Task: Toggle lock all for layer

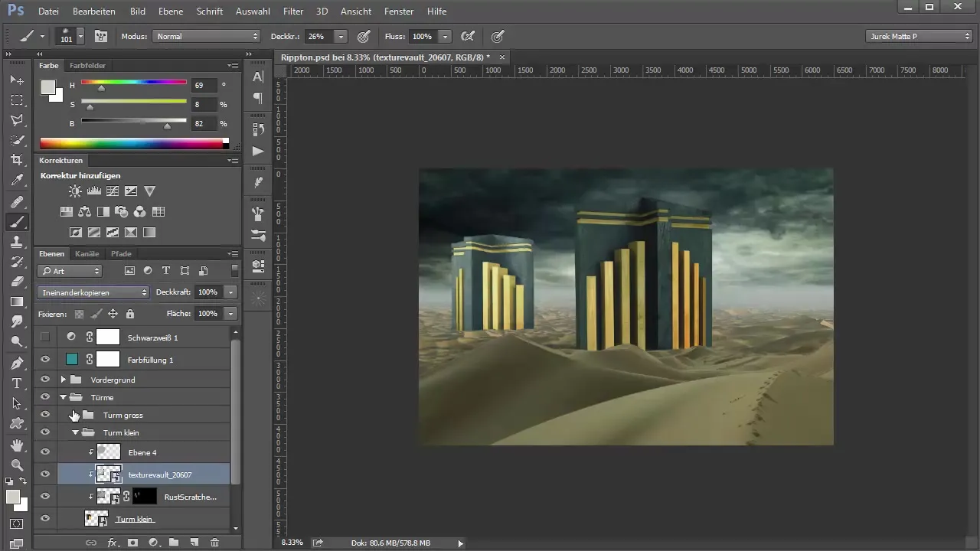Action: [x=130, y=314]
